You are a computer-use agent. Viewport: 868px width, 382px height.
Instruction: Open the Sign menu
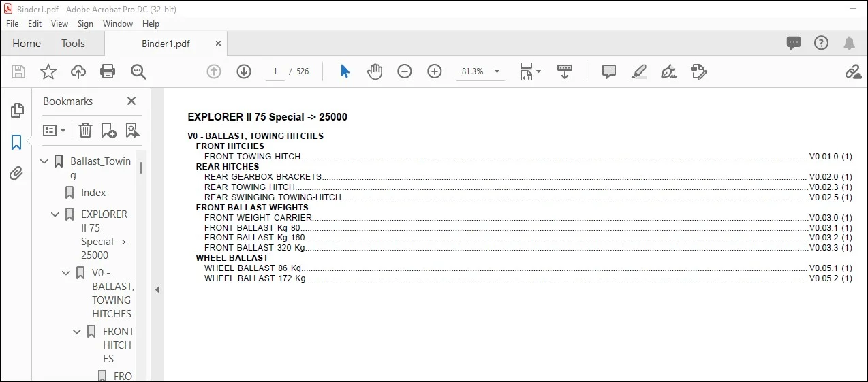[x=85, y=24]
